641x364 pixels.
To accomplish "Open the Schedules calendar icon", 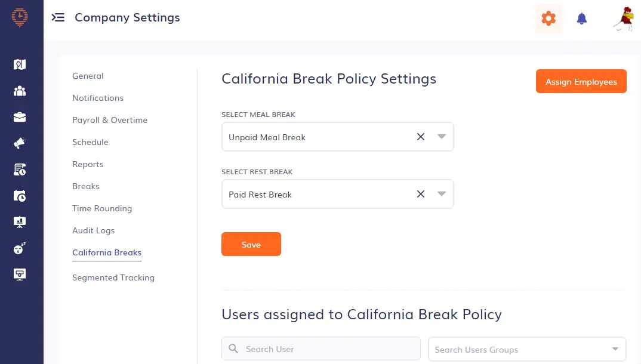I will 20,195.
